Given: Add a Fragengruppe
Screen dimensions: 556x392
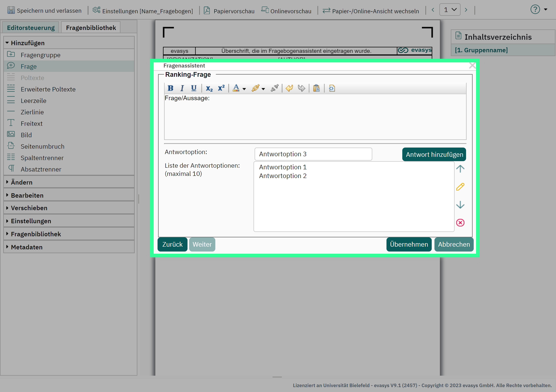Looking at the screenshot, I should tap(41, 55).
